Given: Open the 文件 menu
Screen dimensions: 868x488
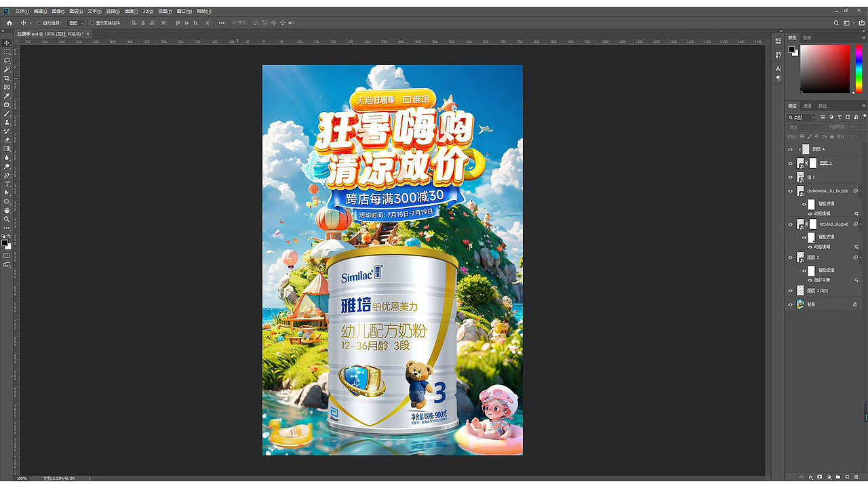Looking at the screenshot, I should tap(22, 12).
